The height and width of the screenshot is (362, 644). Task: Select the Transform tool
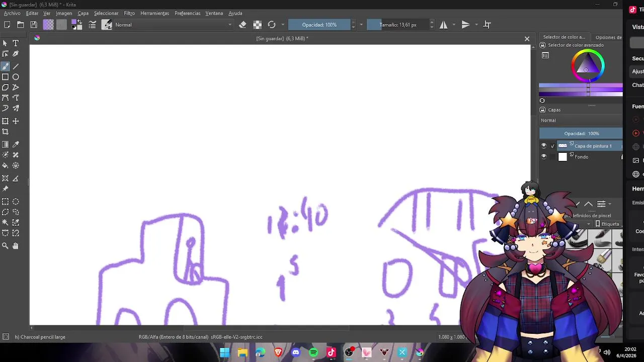tap(5, 121)
